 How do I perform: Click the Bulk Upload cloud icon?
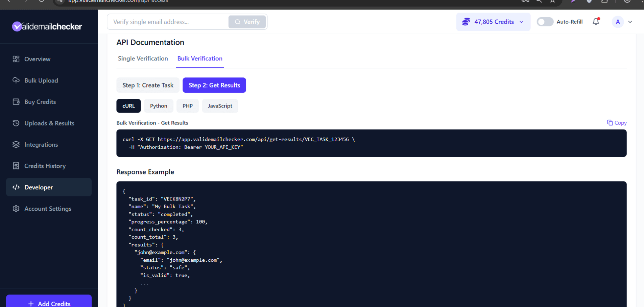pos(16,80)
